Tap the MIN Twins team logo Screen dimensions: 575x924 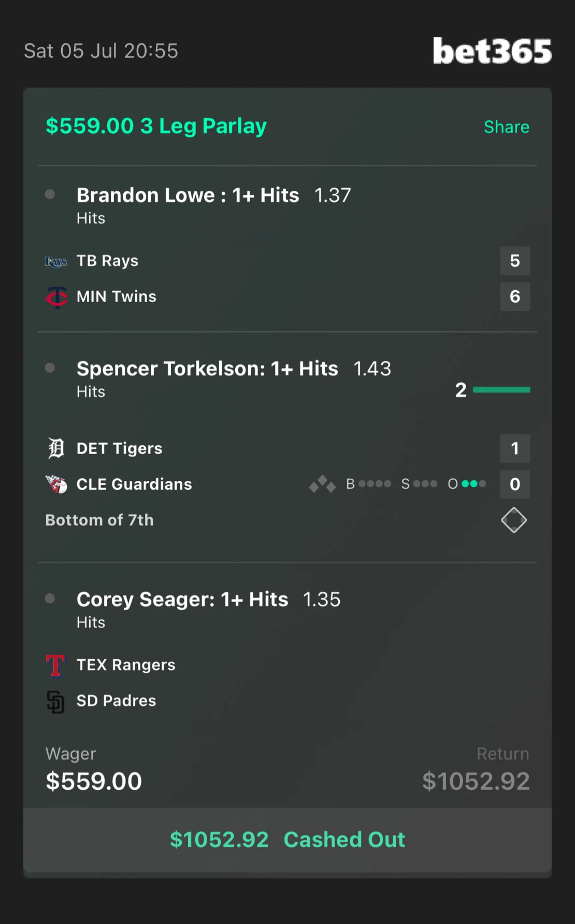pyautogui.click(x=56, y=297)
